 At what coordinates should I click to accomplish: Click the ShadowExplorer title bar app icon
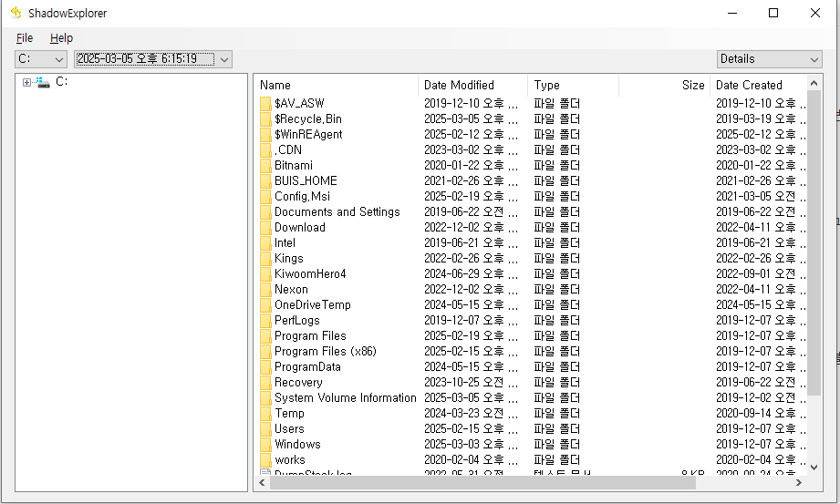tap(16, 13)
